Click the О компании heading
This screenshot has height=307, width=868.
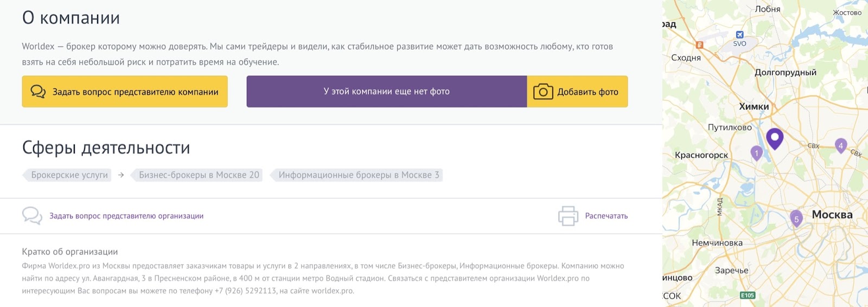tap(71, 18)
